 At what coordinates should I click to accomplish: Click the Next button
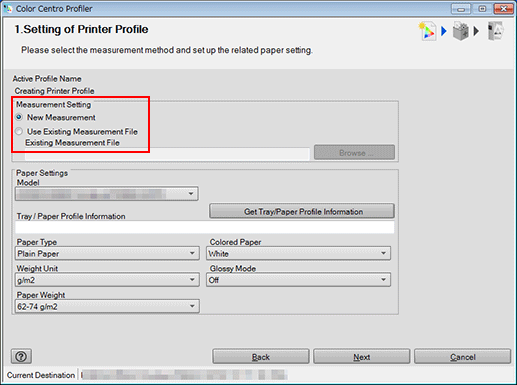tap(362, 357)
